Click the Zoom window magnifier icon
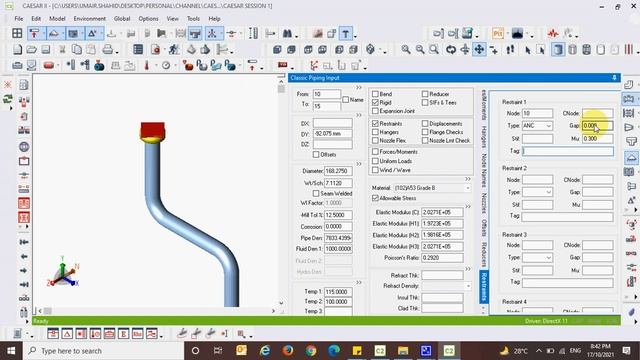 click(x=434, y=50)
